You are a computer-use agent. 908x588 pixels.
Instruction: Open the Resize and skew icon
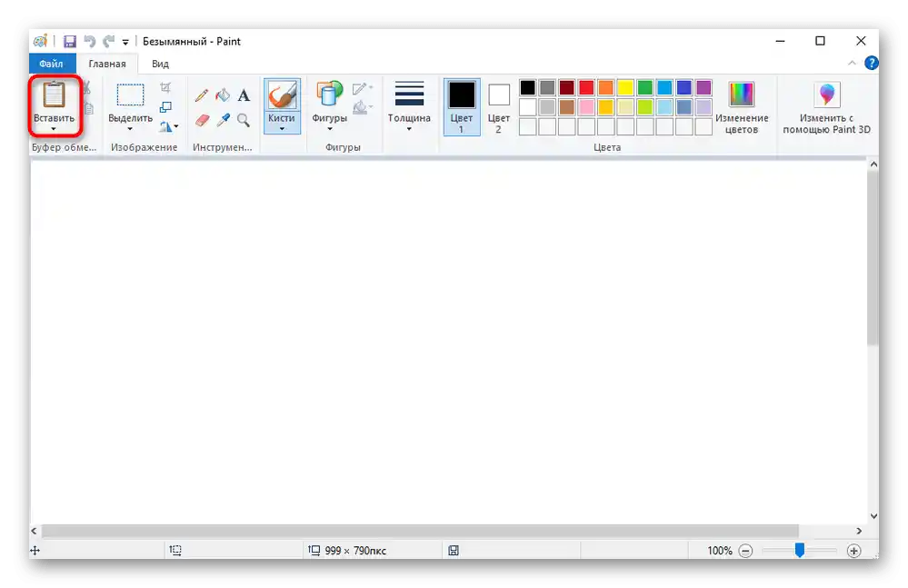pyautogui.click(x=165, y=107)
